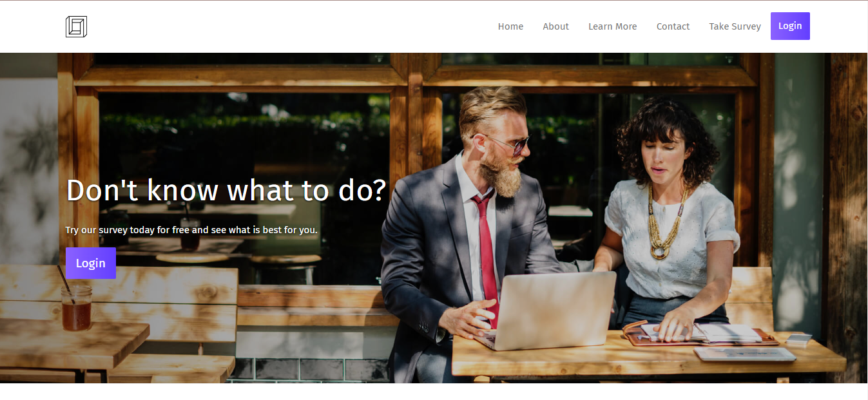Click the silver laptop in hero image
Image resolution: width=868 pixels, height=400 pixels.
coord(546,310)
